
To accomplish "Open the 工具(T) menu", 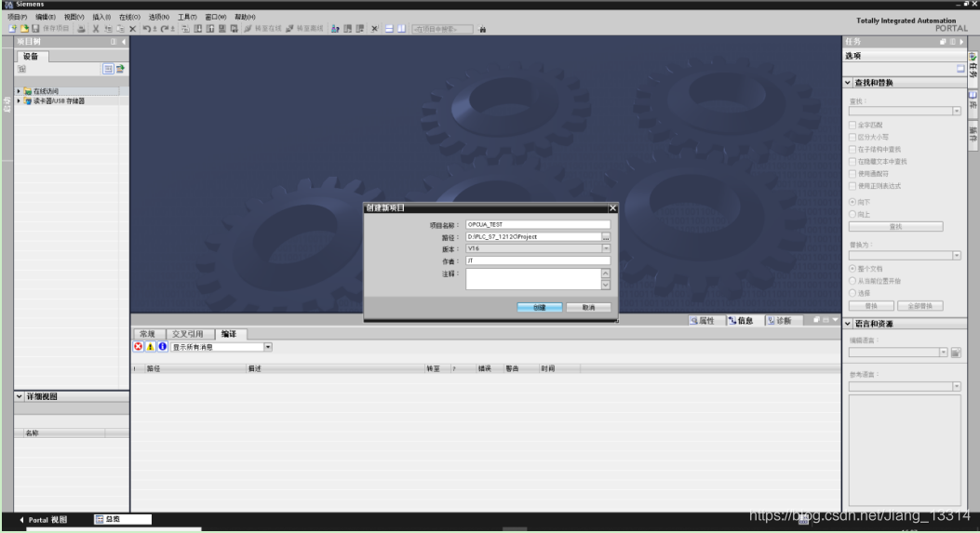I will 187,17.
